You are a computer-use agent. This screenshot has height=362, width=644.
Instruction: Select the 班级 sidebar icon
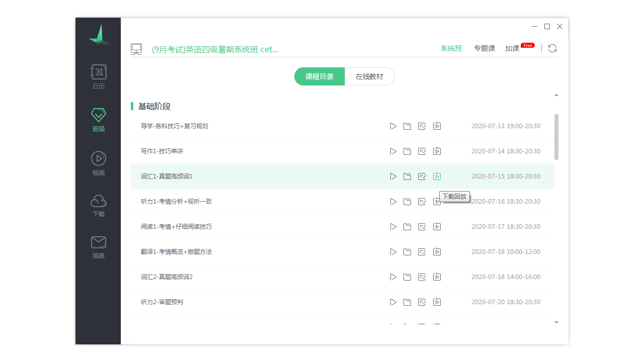point(98,119)
